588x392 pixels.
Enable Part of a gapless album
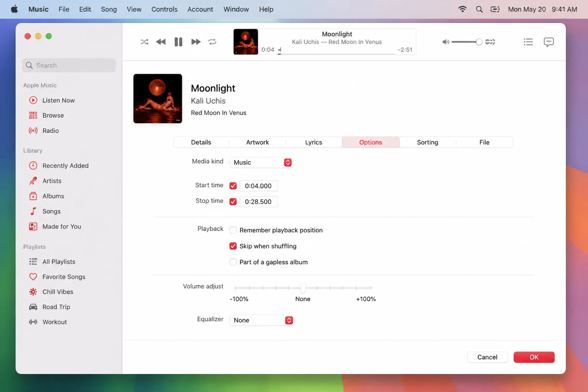(233, 262)
